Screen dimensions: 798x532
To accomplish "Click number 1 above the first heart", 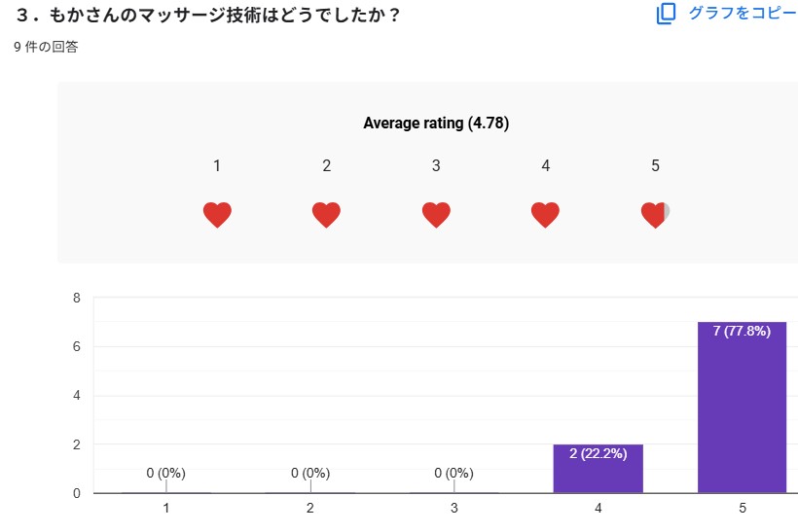I will click(x=217, y=166).
